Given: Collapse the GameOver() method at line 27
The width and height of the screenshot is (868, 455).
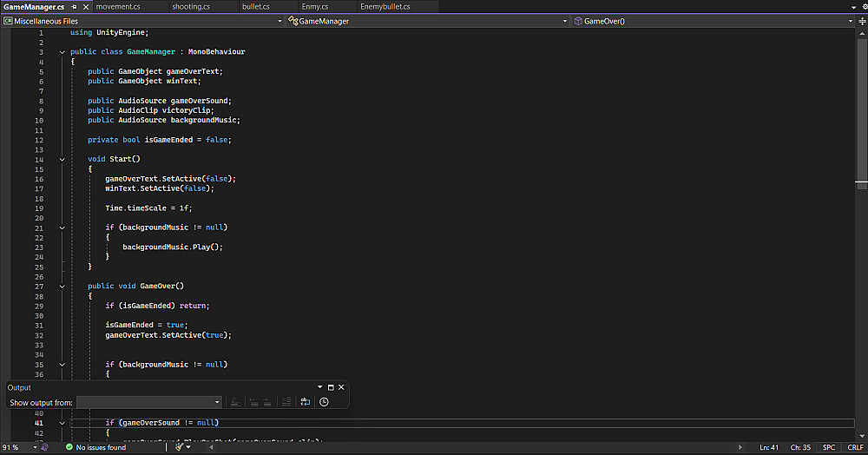Looking at the screenshot, I should pos(62,287).
